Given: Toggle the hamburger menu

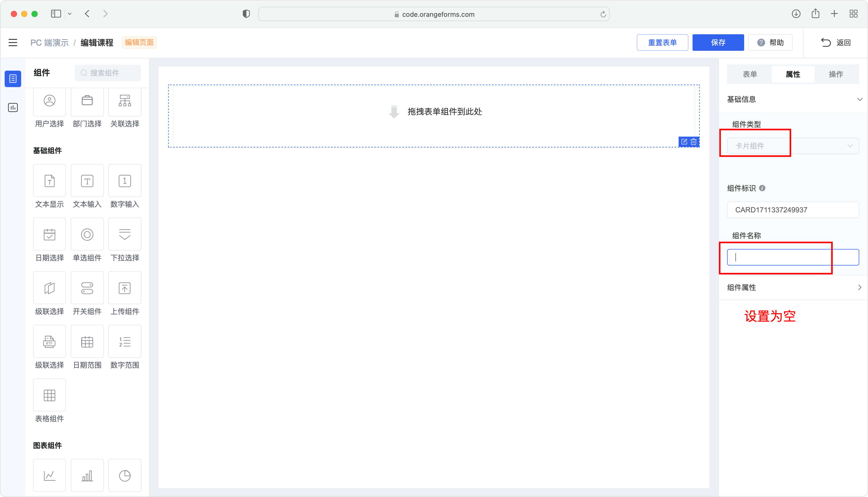Looking at the screenshot, I should pyautogui.click(x=13, y=43).
